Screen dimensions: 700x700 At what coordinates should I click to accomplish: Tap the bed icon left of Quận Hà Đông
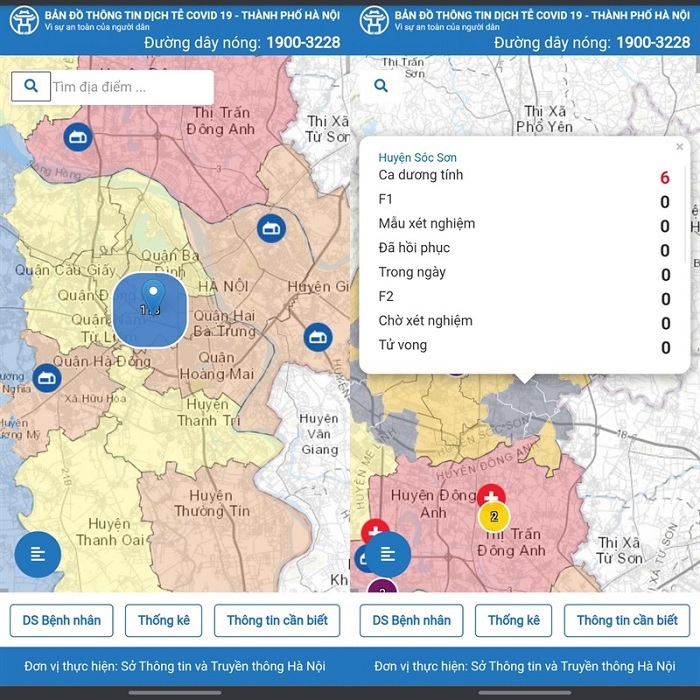46,378
